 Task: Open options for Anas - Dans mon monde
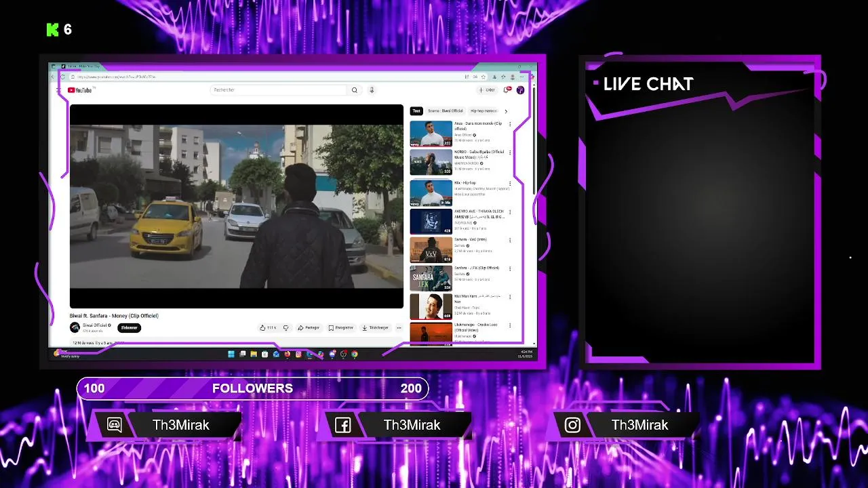pyautogui.click(x=510, y=124)
